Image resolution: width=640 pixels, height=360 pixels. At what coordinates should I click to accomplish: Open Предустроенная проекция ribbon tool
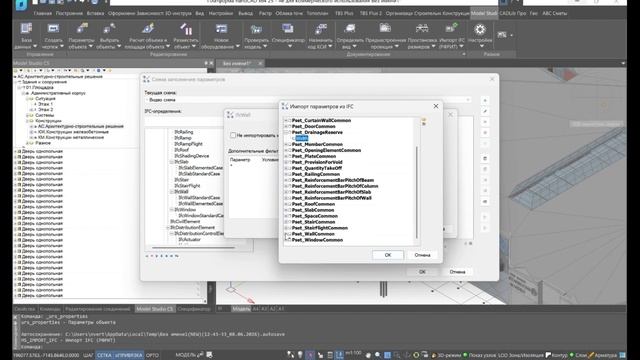385,36
